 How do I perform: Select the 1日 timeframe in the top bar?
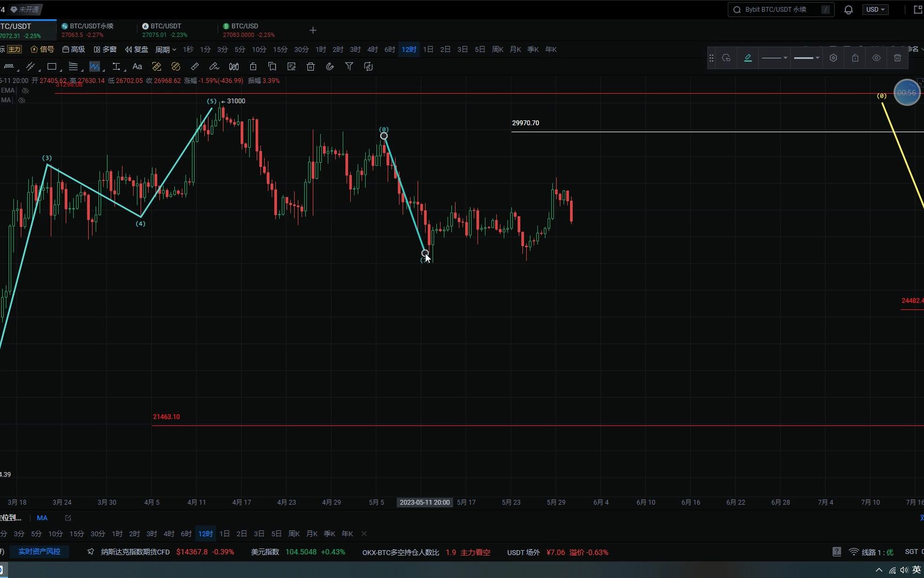[x=428, y=49]
